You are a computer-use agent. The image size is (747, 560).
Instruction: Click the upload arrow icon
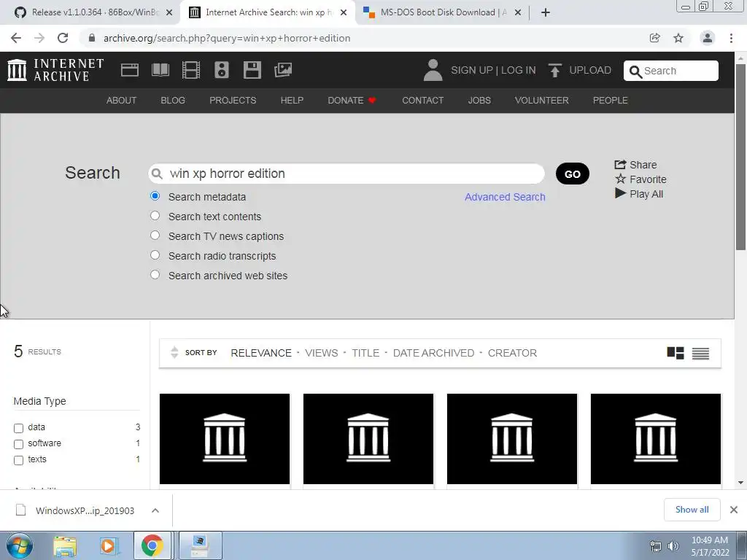554,70
